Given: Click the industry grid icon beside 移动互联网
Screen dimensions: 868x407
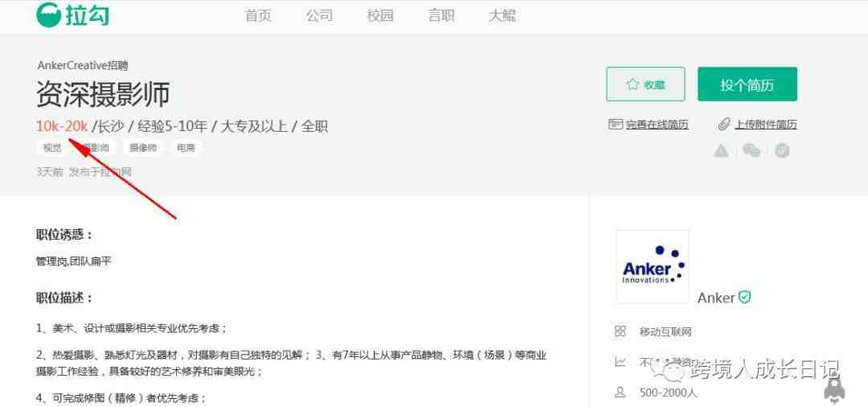Looking at the screenshot, I should click(620, 331).
